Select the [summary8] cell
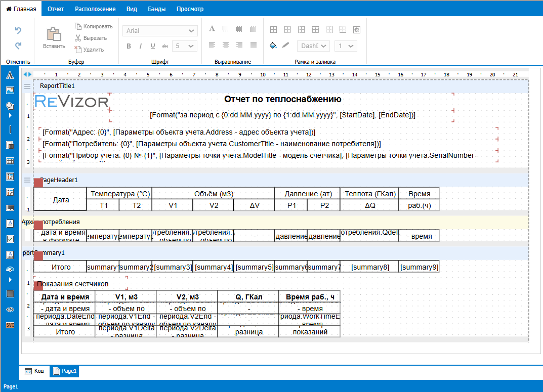Screen dimensions: 543x392 370,267
